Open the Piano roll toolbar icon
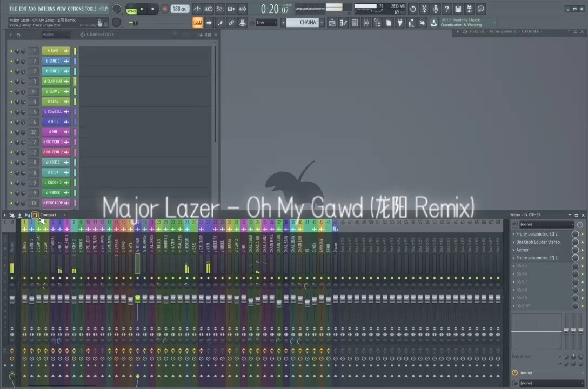588x389 pixels. click(344, 23)
